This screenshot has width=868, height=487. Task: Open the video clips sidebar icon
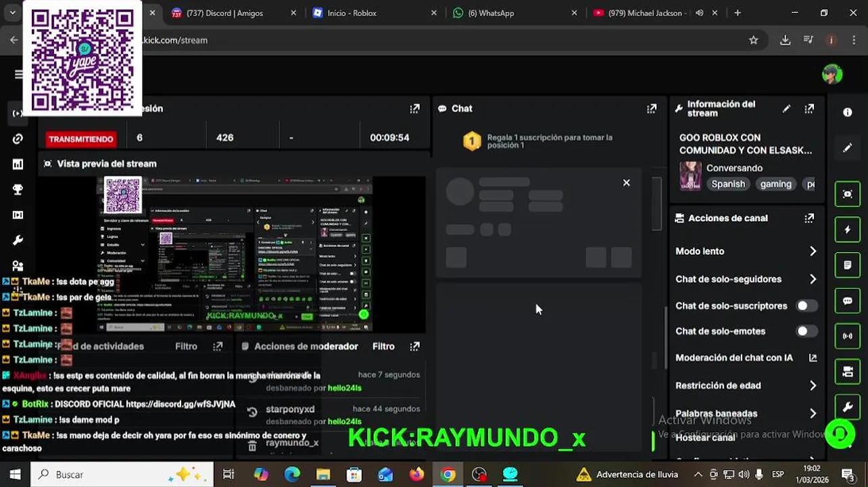point(18,215)
